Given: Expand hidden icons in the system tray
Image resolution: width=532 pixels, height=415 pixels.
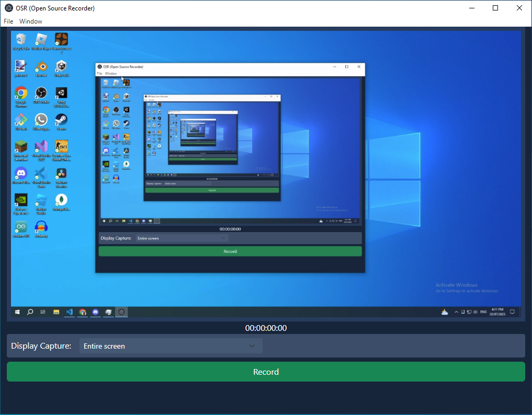Looking at the screenshot, I should pyautogui.click(x=456, y=312).
